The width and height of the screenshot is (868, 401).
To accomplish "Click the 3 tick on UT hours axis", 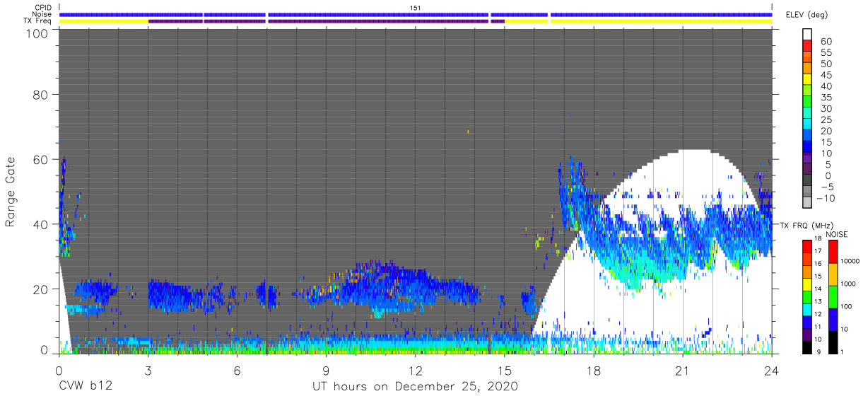I will (148, 371).
